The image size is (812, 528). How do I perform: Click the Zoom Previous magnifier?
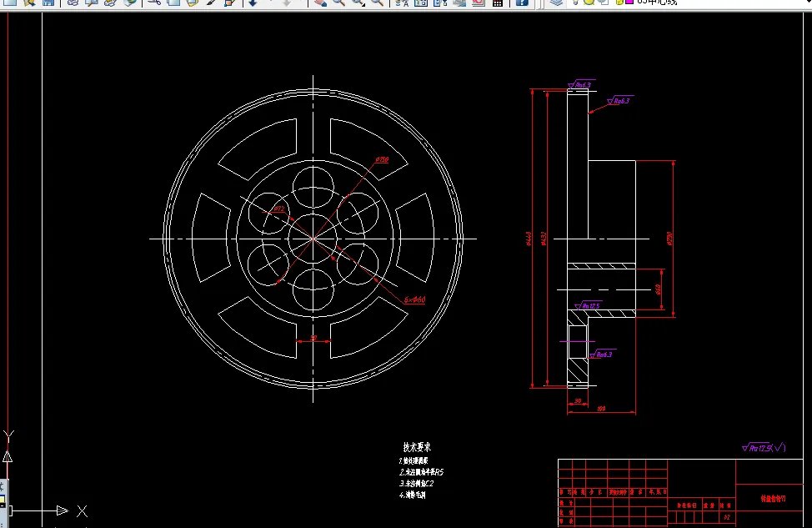(x=378, y=2)
